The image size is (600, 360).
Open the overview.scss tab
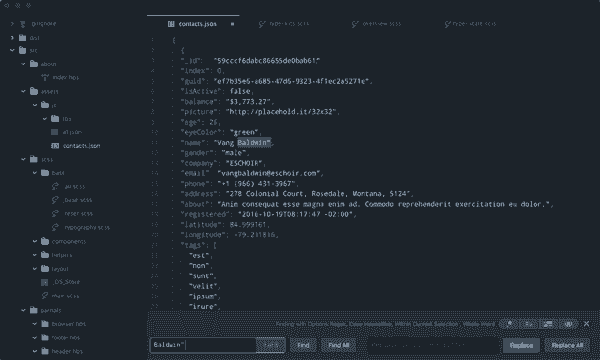[x=377, y=24]
